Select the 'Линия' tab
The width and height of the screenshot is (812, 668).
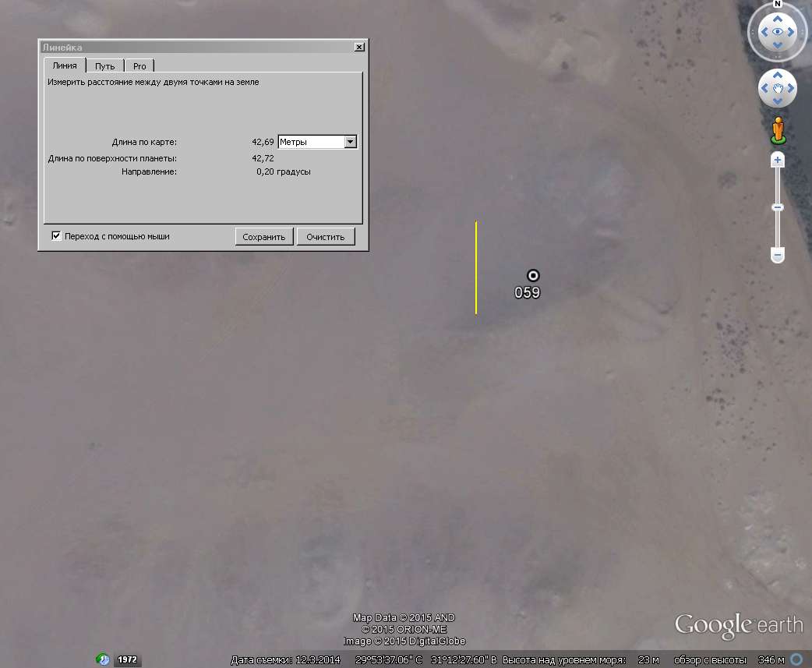(64, 65)
